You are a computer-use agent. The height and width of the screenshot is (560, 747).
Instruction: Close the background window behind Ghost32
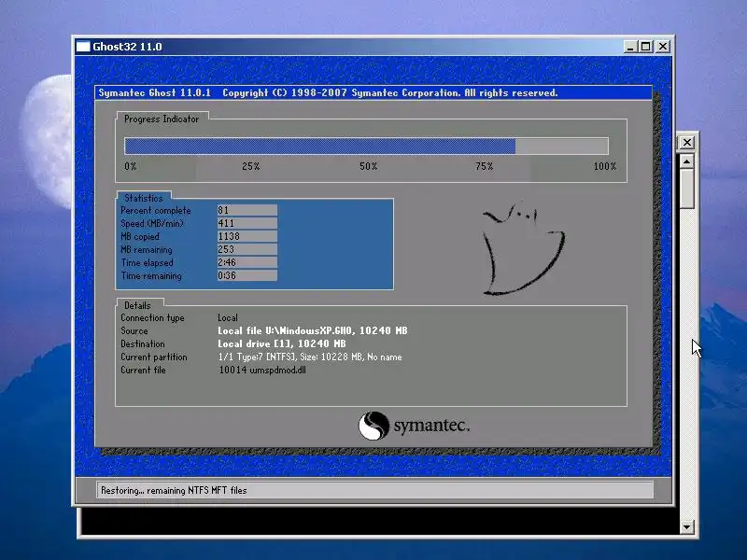click(x=687, y=143)
